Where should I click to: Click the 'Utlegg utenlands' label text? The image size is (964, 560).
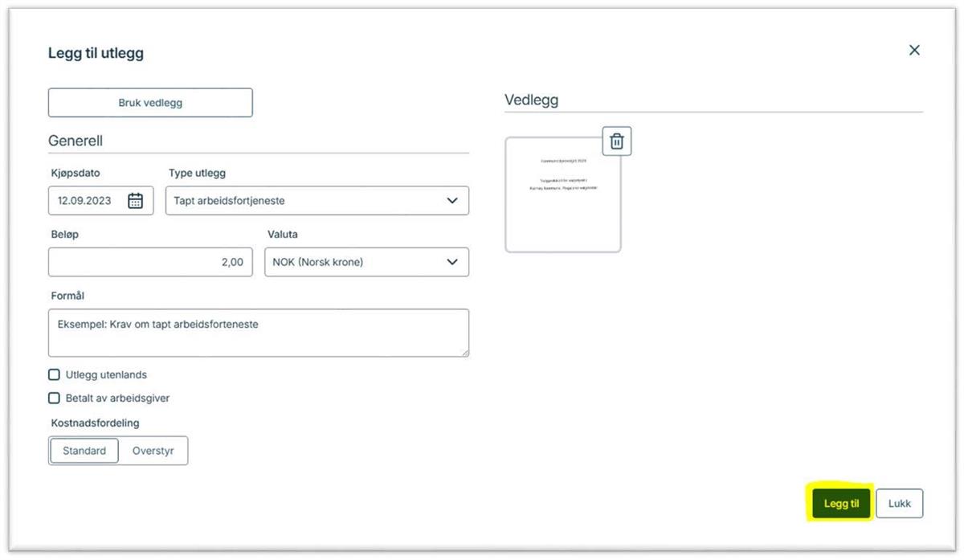point(106,374)
